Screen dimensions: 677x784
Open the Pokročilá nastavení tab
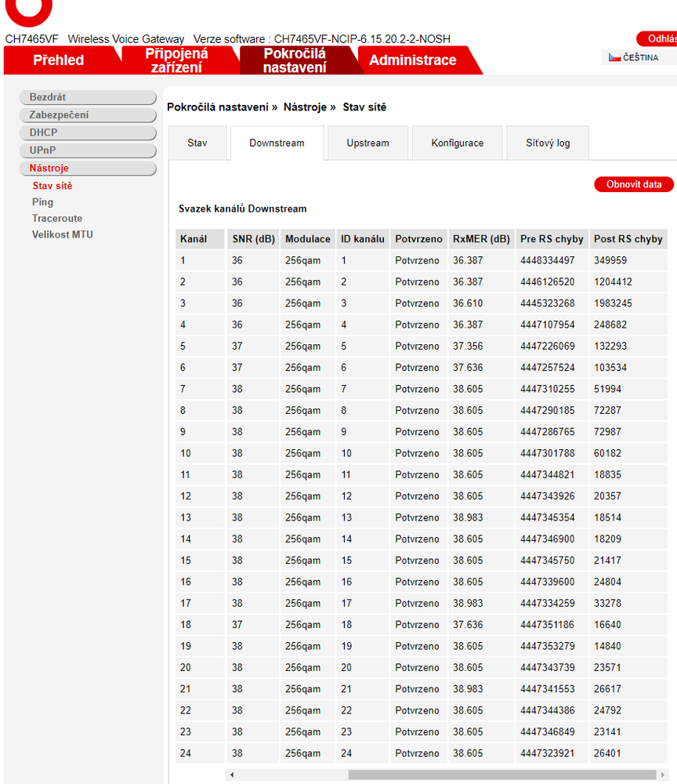[295, 60]
